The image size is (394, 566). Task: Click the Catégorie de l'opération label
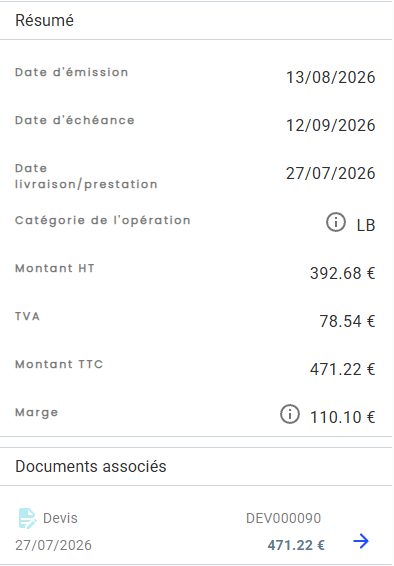(102, 220)
